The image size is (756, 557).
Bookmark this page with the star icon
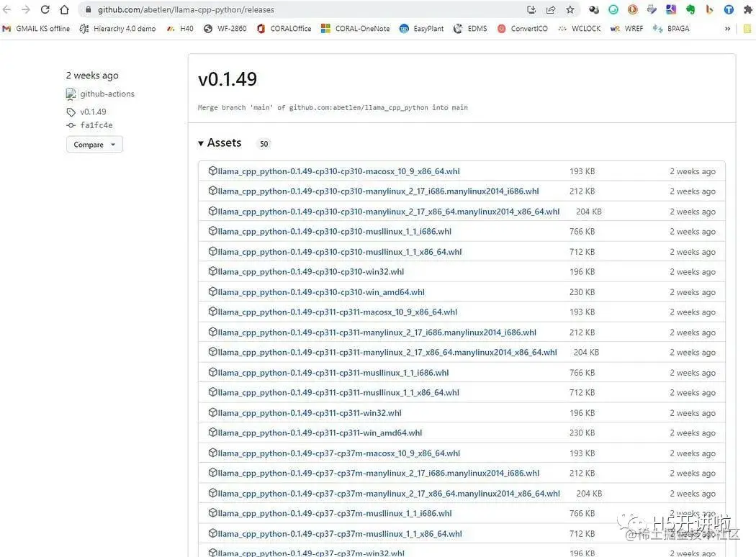570,9
